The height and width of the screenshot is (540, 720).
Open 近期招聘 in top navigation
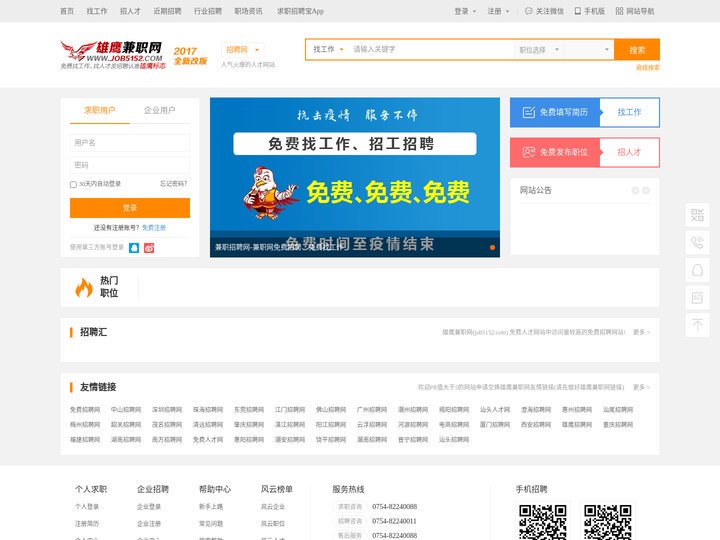(x=167, y=11)
